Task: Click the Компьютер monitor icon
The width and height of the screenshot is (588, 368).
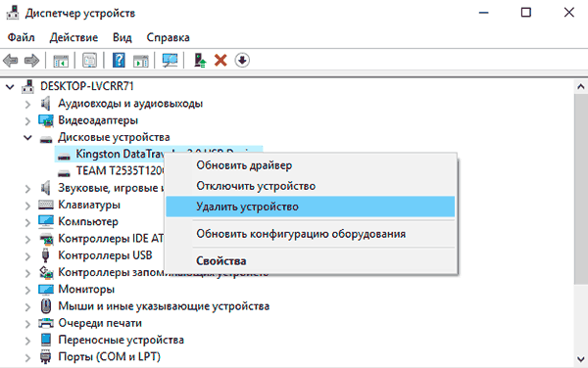Action: 46,221
